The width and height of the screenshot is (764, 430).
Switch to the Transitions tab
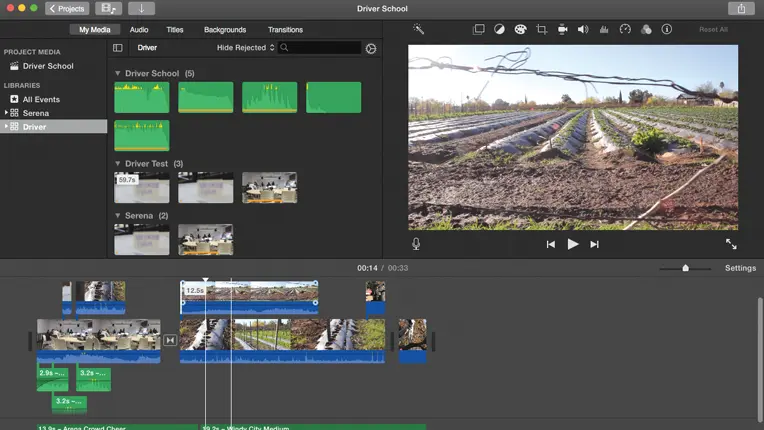coord(285,30)
